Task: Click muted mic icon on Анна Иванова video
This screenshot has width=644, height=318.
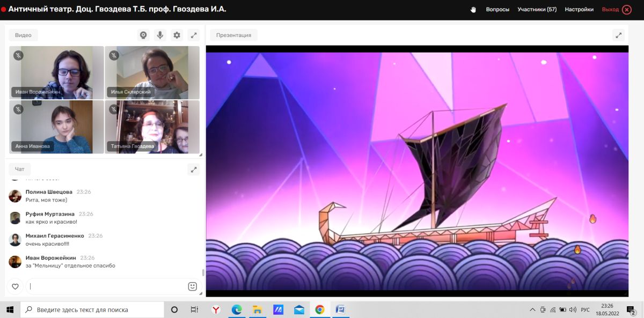Action: [18, 109]
